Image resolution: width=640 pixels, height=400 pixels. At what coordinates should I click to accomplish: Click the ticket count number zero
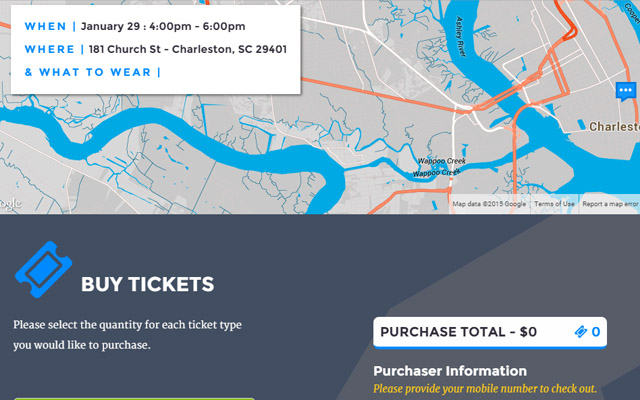click(x=596, y=332)
